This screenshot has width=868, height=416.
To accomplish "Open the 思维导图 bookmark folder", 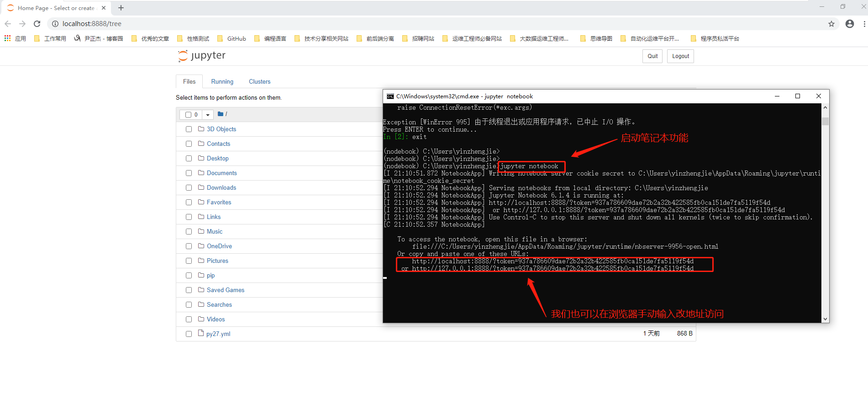I will (x=596, y=38).
